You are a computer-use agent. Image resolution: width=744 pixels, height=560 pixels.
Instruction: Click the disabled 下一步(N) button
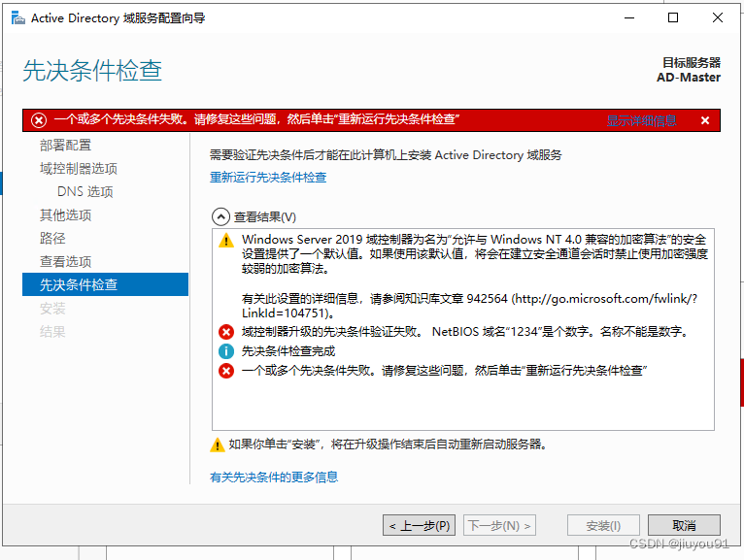tap(499, 525)
